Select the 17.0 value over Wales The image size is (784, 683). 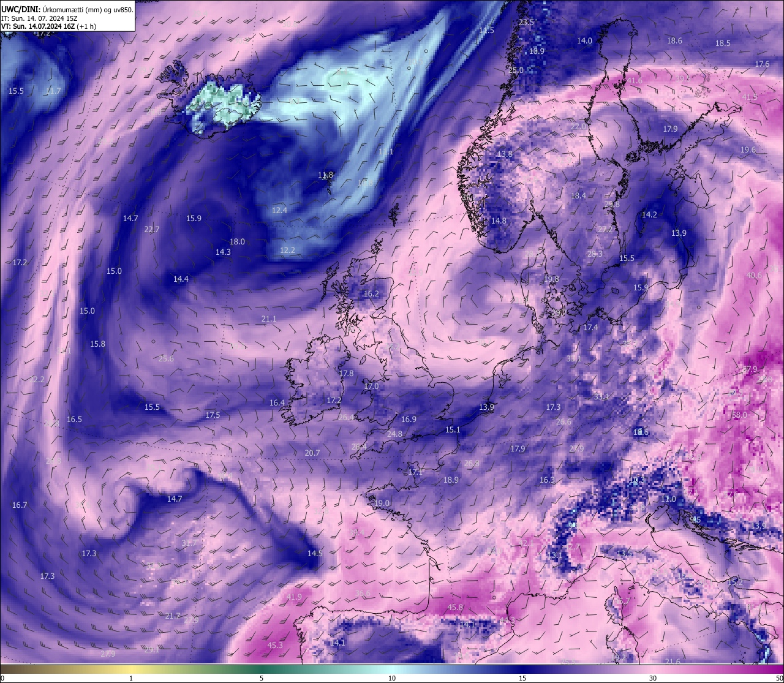pos(371,387)
